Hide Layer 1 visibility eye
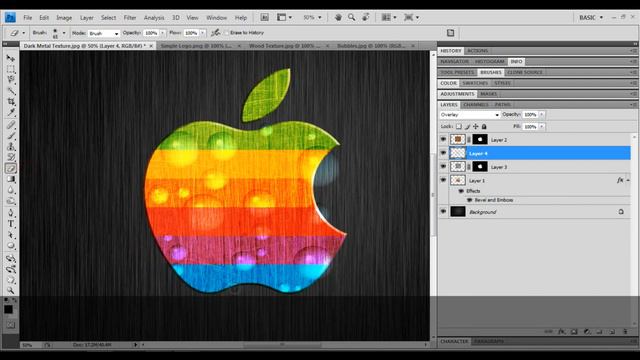This screenshot has height=360, width=640. click(443, 180)
